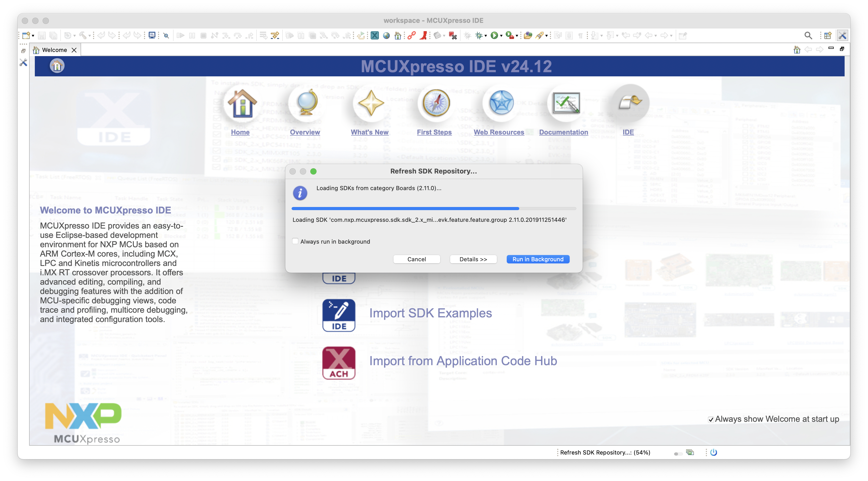Click the Refresh SDK Repository (54%) status text
Viewport: 868px width, 481px height.
pyautogui.click(x=605, y=452)
